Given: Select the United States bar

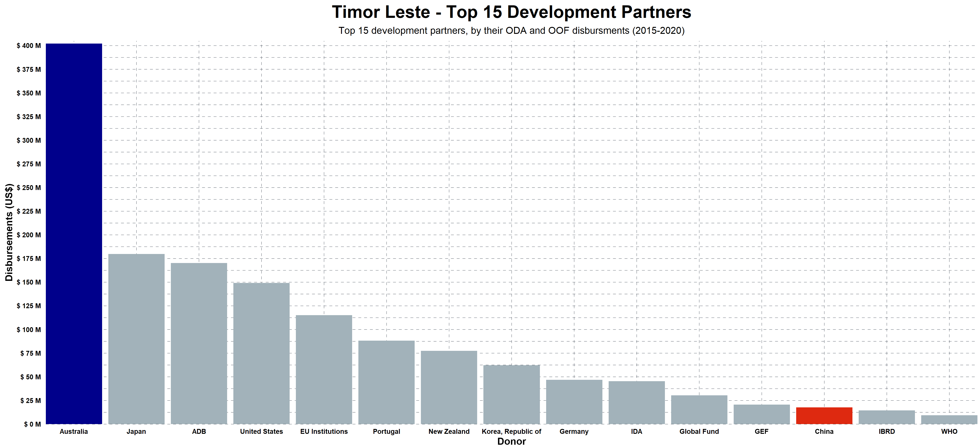Looking at the screenshot, I should click(261, 353).
